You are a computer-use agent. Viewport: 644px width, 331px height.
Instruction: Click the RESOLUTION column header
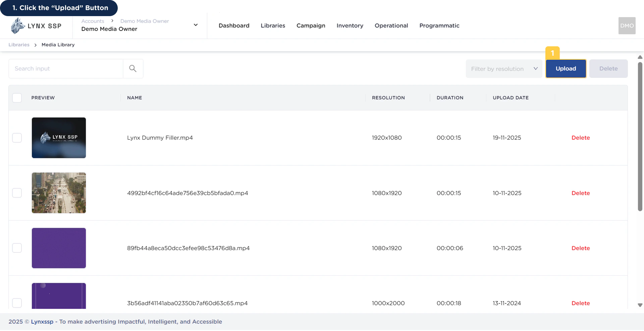pos(388,98)
